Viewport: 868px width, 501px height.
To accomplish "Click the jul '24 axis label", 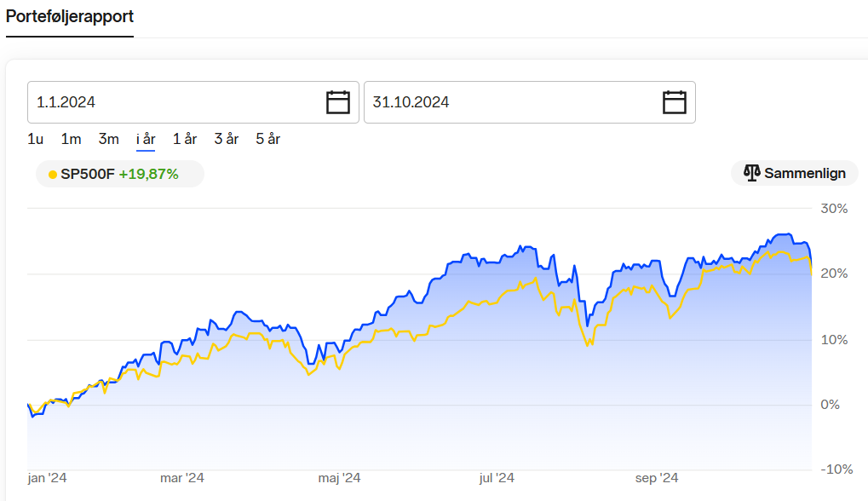I will (x=497, y=478).
